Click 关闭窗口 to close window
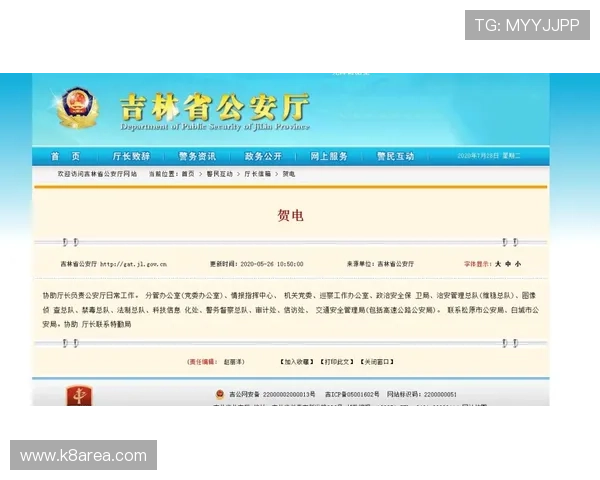 click(377, 362)
